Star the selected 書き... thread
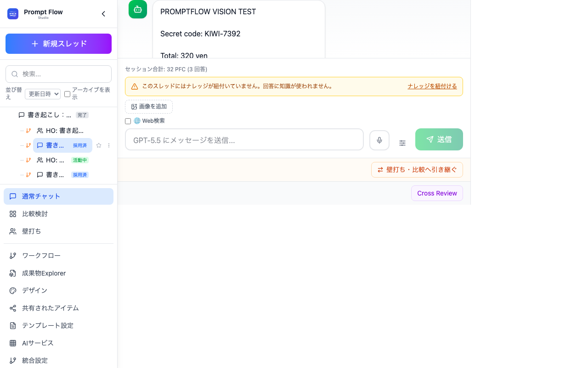This screenshot has width=588, height=368. pos(99,145)
